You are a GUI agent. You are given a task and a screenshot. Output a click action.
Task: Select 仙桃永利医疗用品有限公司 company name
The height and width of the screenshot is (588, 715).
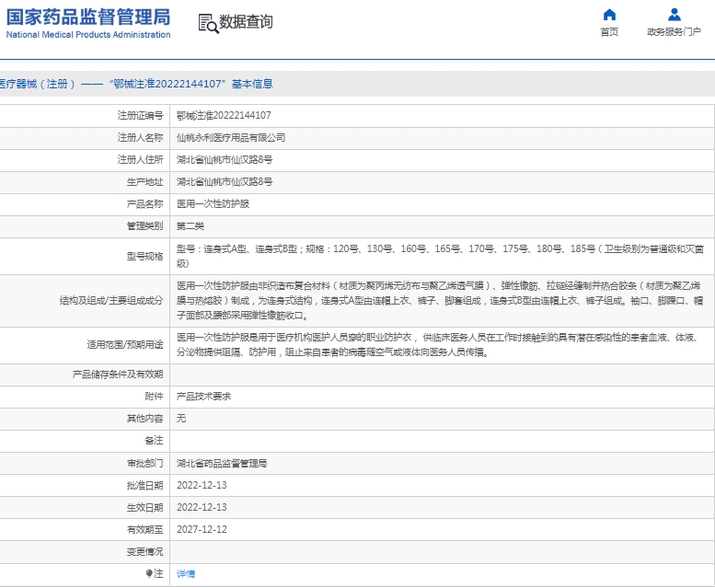tap(231, 138)
